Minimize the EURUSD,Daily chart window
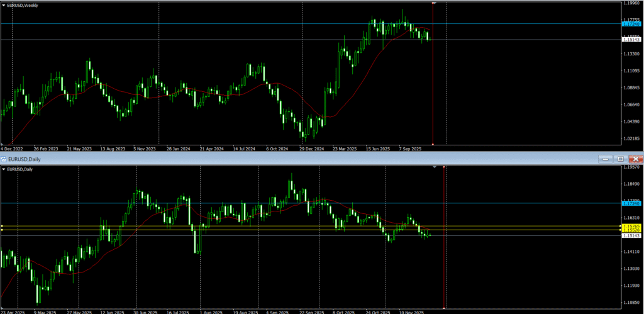This screenshot has width=644, height=314. point(605,159)
